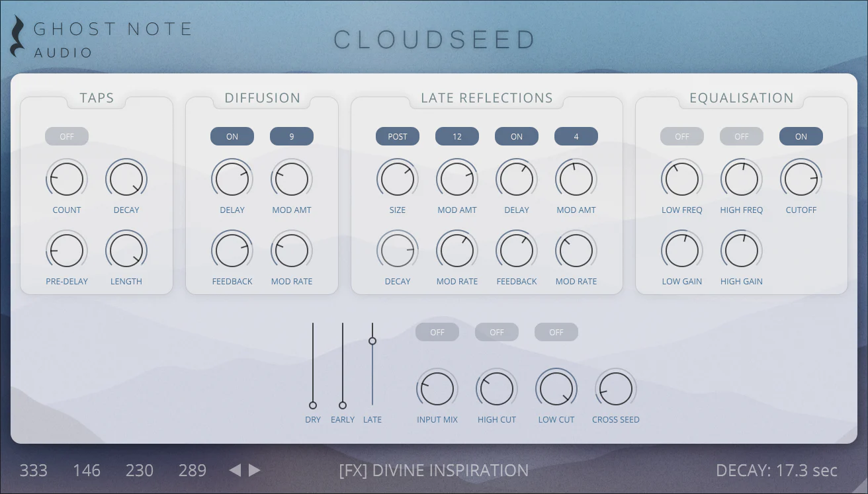Adjust the CUTOFF knob in Equalisation
868x494 pixels.
(x=801, y=179)
